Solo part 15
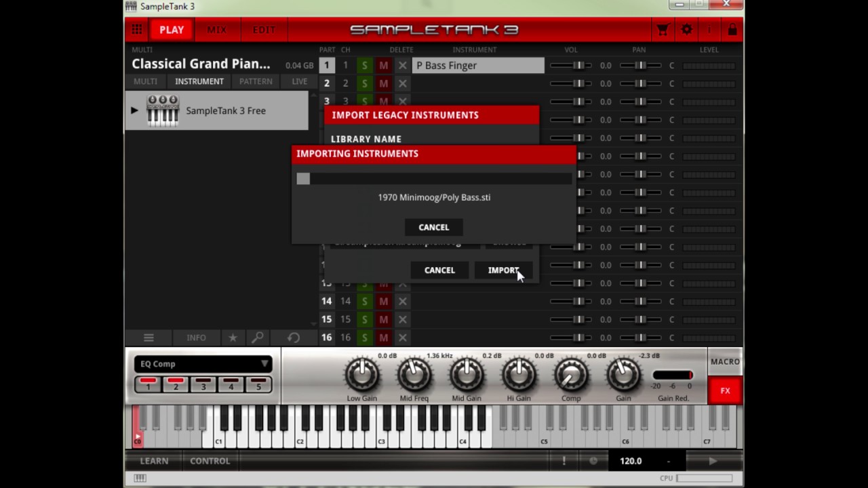 coord(364,319)
